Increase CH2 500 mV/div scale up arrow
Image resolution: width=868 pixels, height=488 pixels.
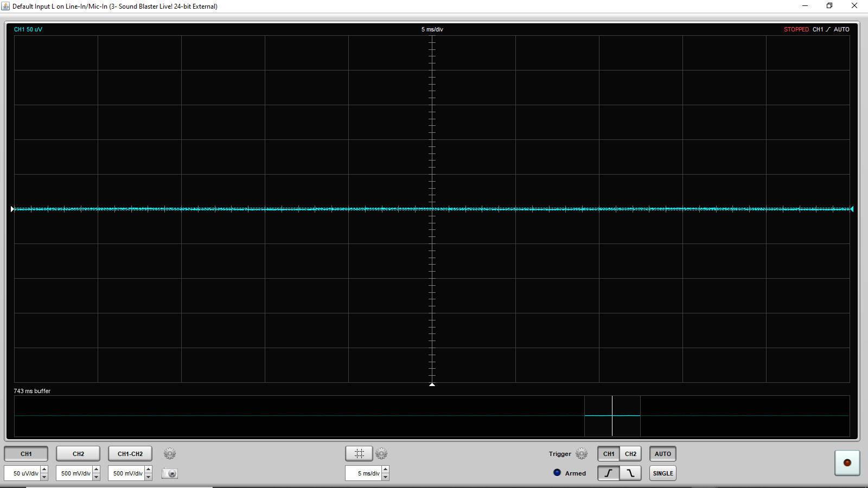(x=97, y=470)
